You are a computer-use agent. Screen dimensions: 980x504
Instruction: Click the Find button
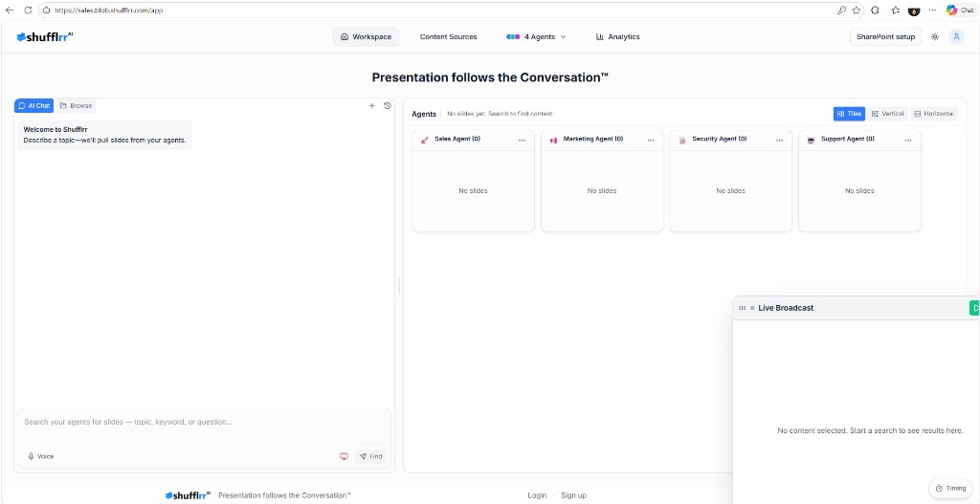click(x=370, y=456)
